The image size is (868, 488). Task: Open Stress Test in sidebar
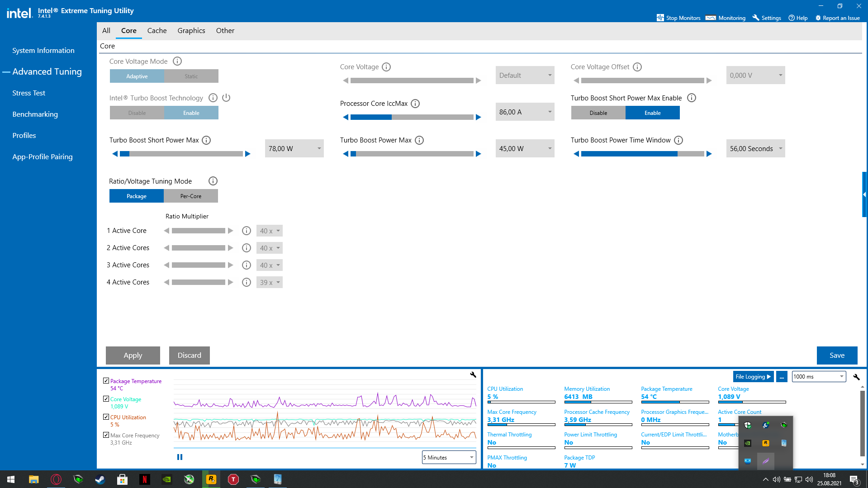click(x=29, y=93)
